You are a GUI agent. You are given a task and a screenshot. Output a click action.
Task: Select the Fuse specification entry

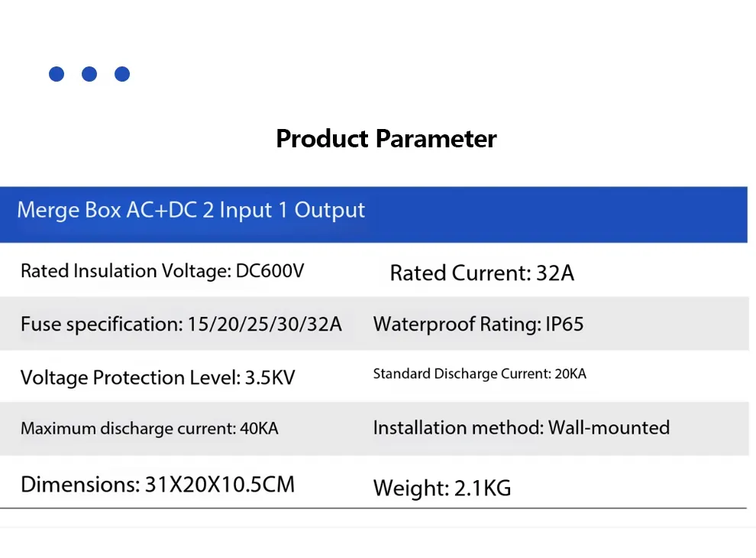(181, 324)
